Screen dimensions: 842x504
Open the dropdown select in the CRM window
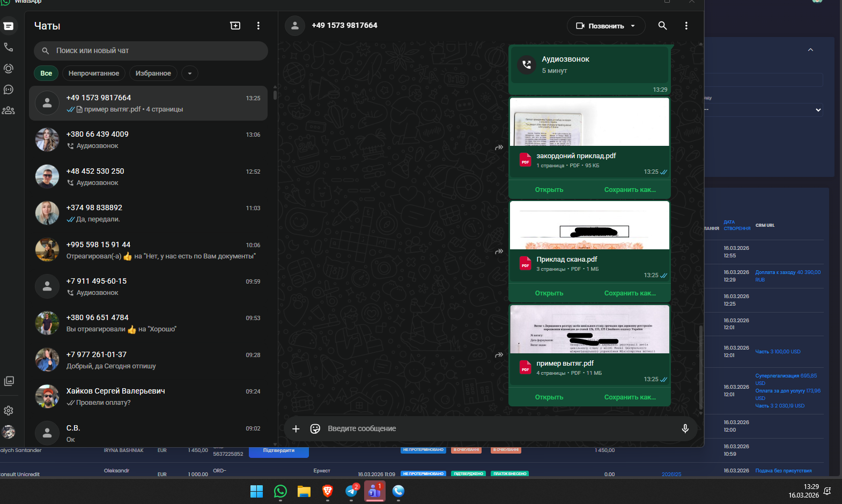pos(763,110)
